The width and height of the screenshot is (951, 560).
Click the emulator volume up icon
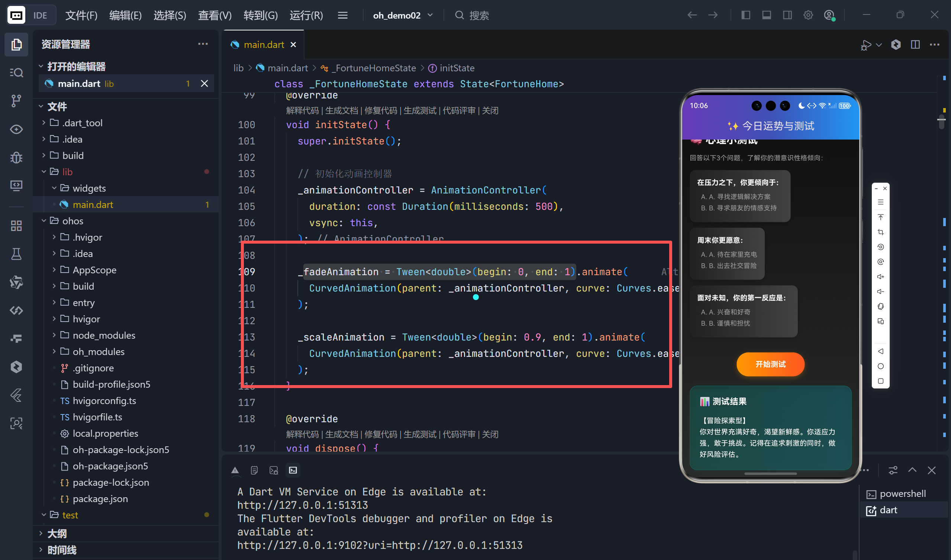pos(880,277)
